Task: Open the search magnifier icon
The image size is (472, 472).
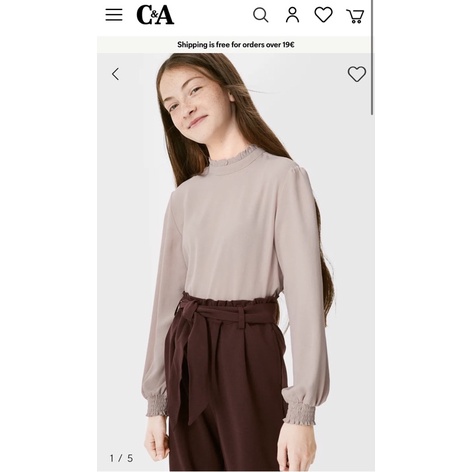Action: (260, 15)
